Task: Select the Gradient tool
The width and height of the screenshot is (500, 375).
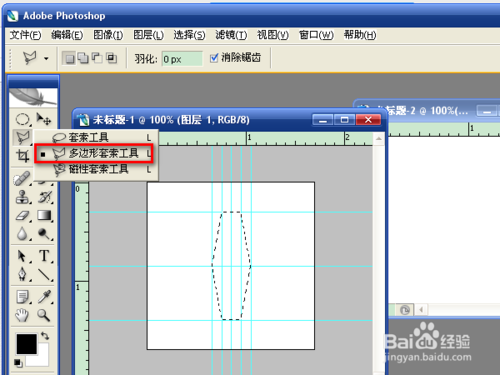Action: [x=45, y=216]
